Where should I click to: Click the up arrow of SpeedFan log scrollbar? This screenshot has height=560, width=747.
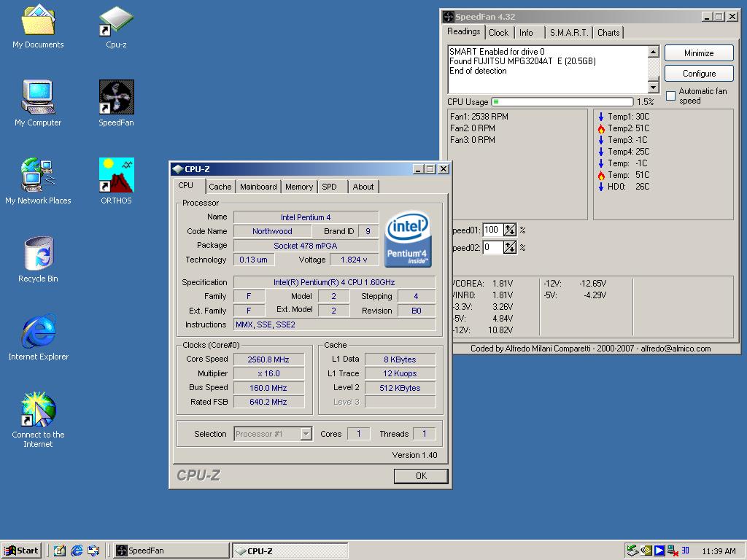tap(654, 52)
